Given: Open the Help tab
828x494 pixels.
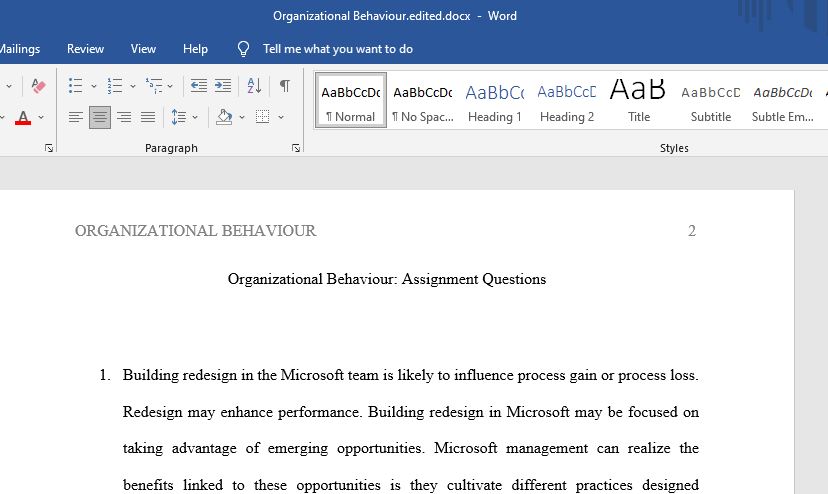Looking at the screenshot, I should pos(195,49).
